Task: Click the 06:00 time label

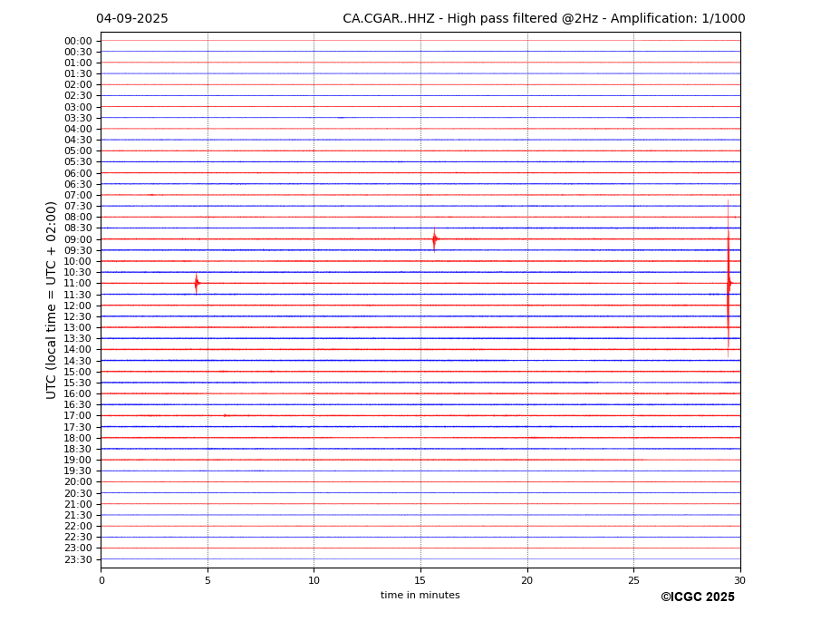Action: (x=78, y=173)
